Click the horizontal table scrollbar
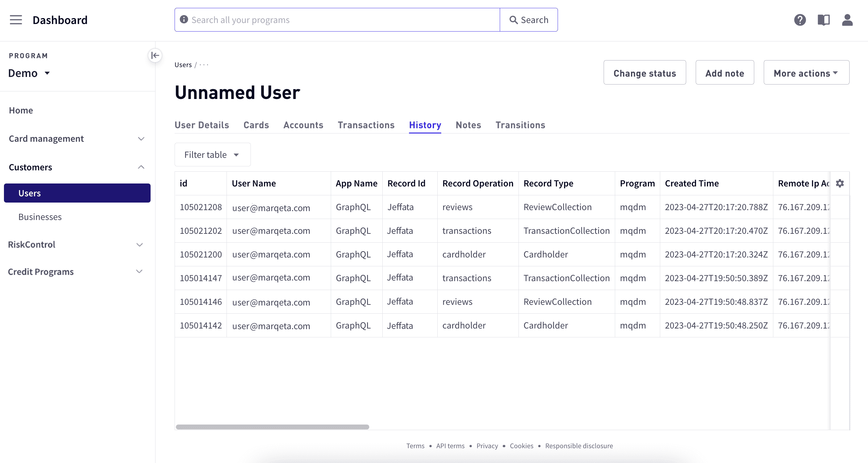The height and width of the screenshot is (463, 868). point(272,427)
